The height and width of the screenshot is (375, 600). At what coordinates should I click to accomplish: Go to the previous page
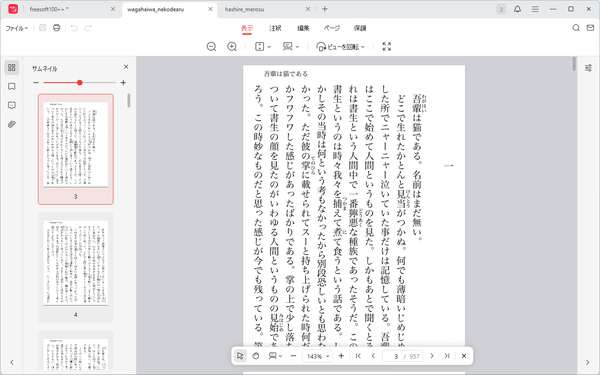tap(373, 356)
